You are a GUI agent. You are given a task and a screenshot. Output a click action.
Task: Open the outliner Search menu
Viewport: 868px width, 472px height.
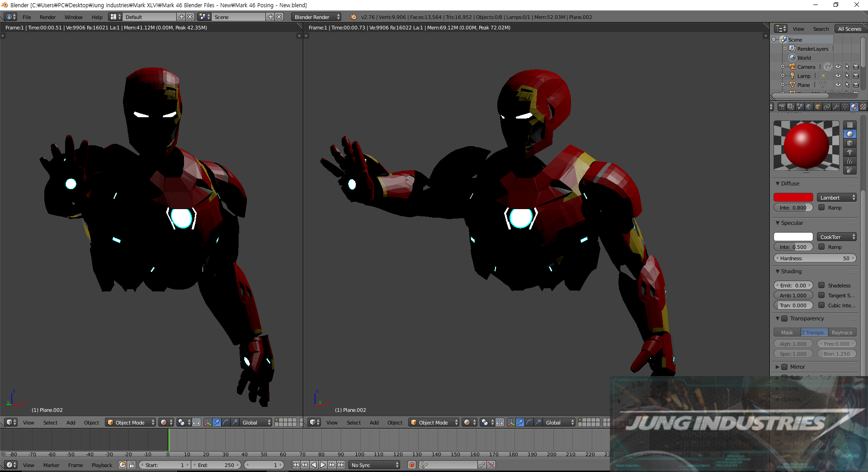(x=821, y=29)
